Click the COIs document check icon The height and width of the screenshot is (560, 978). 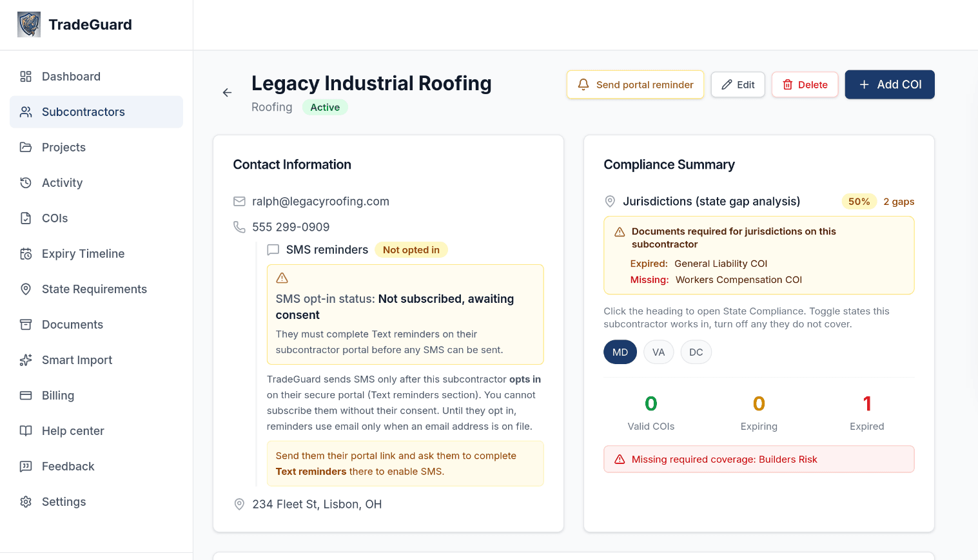[26, 218]
